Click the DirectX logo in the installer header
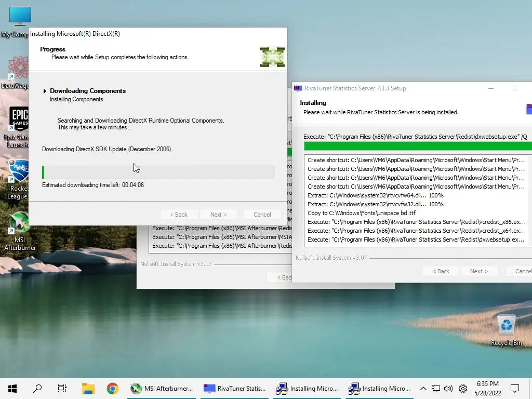Viewport: 532px width, 399px height. click(272, 57)
